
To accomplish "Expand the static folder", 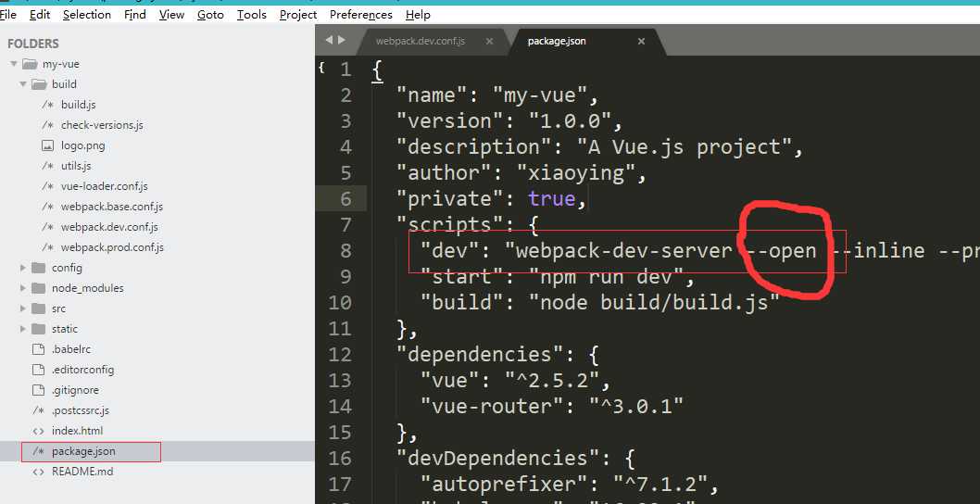I will pyautogui.click(x=23, y=329).
